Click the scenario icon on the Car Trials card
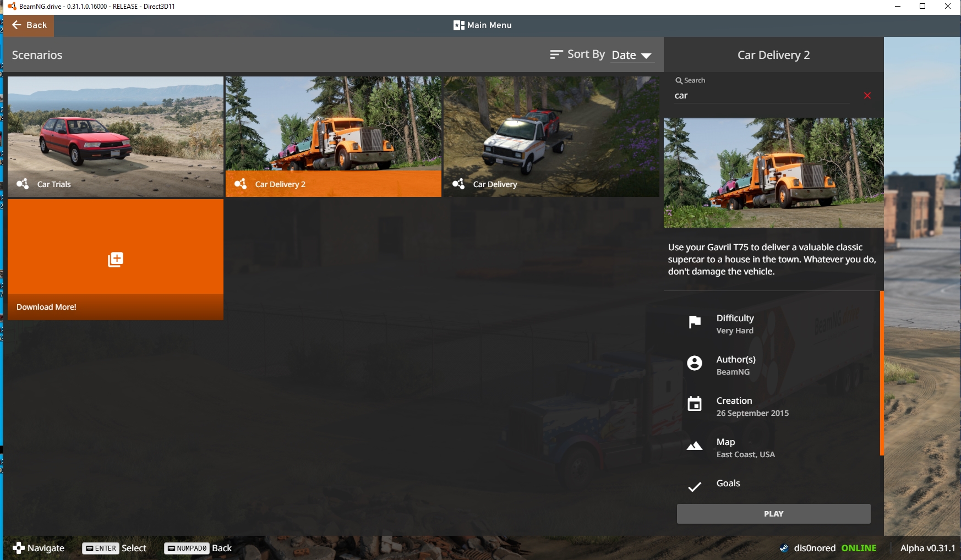The width and height of the screenshot is (961, 560). 23,184
